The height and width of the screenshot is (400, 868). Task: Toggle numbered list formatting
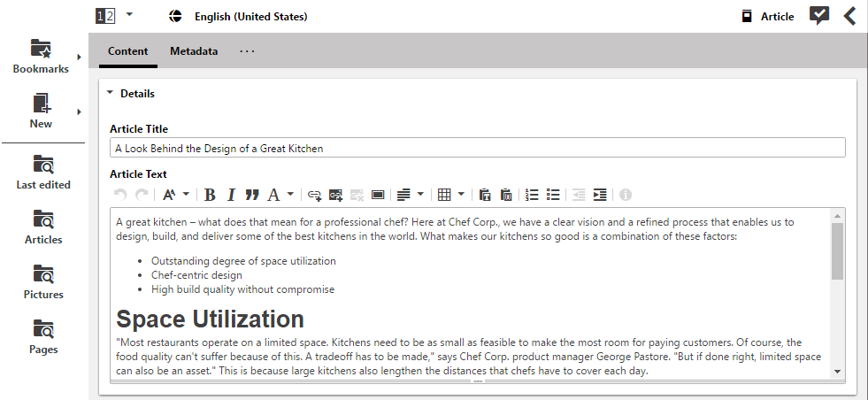pyautogui.click(x=532, y=195)
